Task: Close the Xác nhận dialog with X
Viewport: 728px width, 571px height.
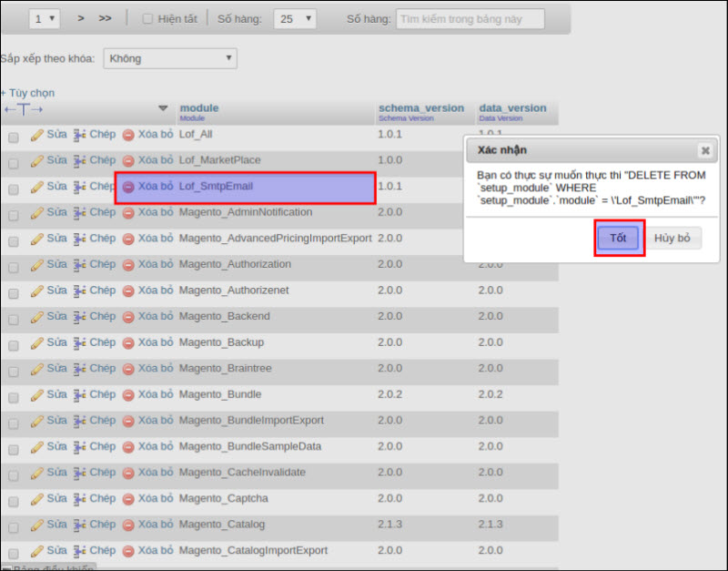Action: (x=704, y=150)
